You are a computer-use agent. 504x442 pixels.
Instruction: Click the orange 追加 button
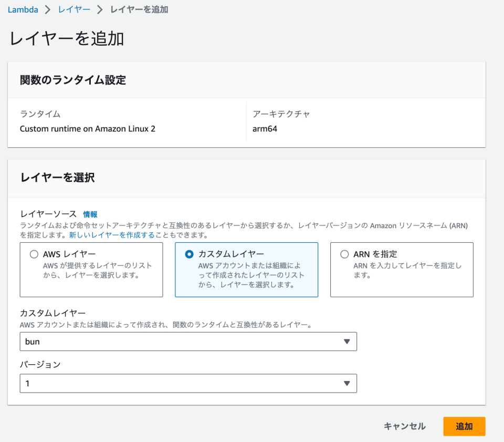point(464,426)
